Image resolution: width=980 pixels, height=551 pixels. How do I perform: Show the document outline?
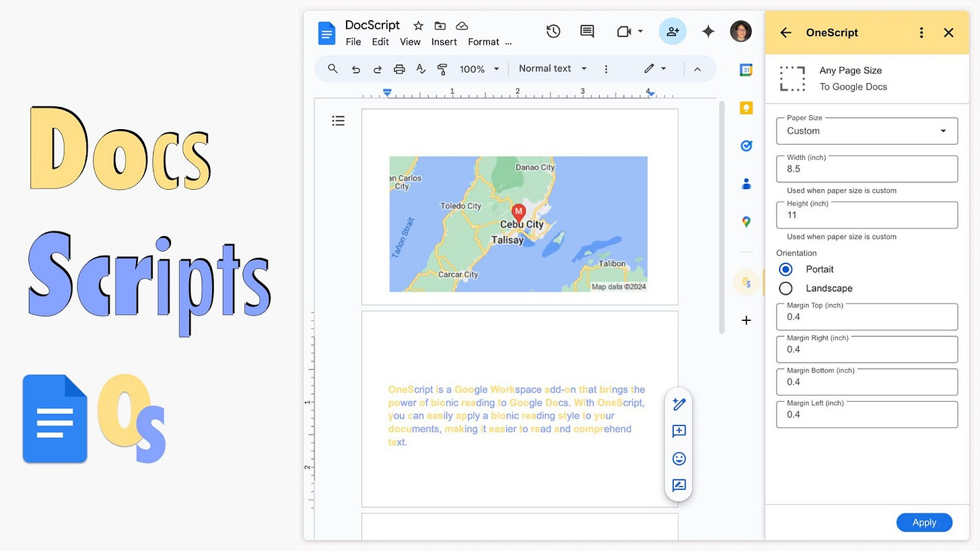click(339, 121)
